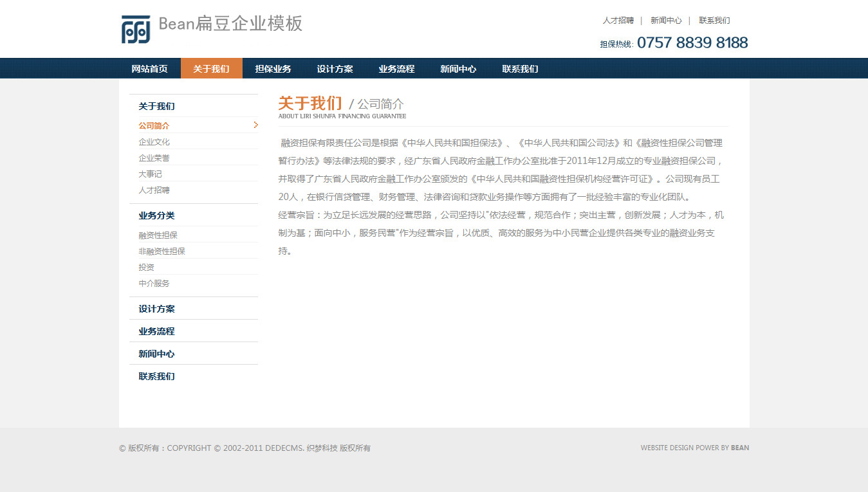Click 人才招聘 link in top-right header
The height and width of the screenshot is (492, 868).
(x=618, y=21)
